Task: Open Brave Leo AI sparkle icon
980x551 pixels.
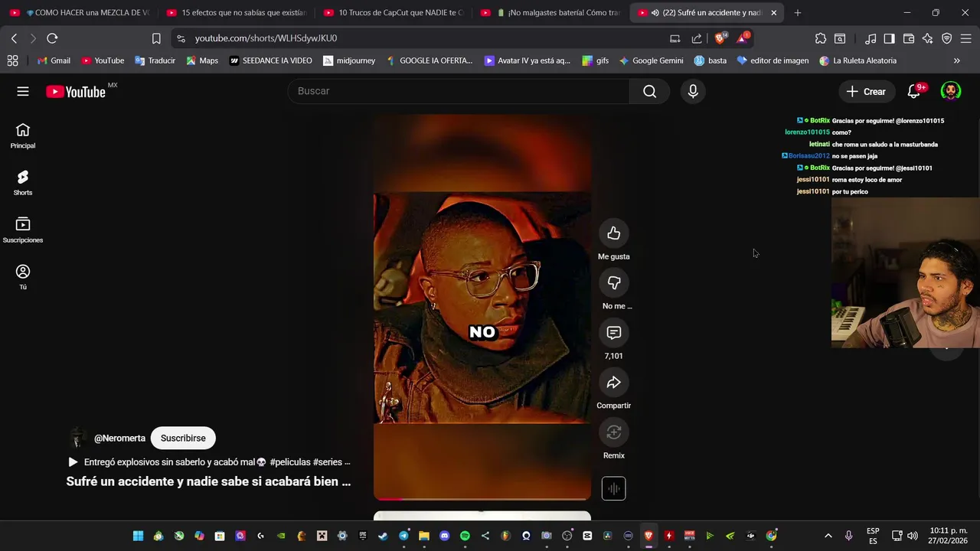Action: coord(928,38)
